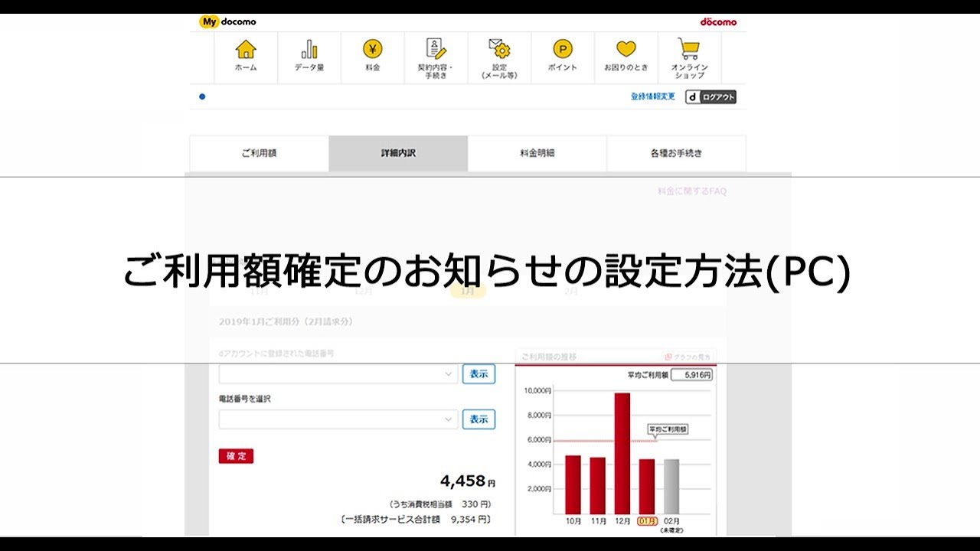Open the 登録情報変更 link

pyautogui.click(x=653, y=96)
